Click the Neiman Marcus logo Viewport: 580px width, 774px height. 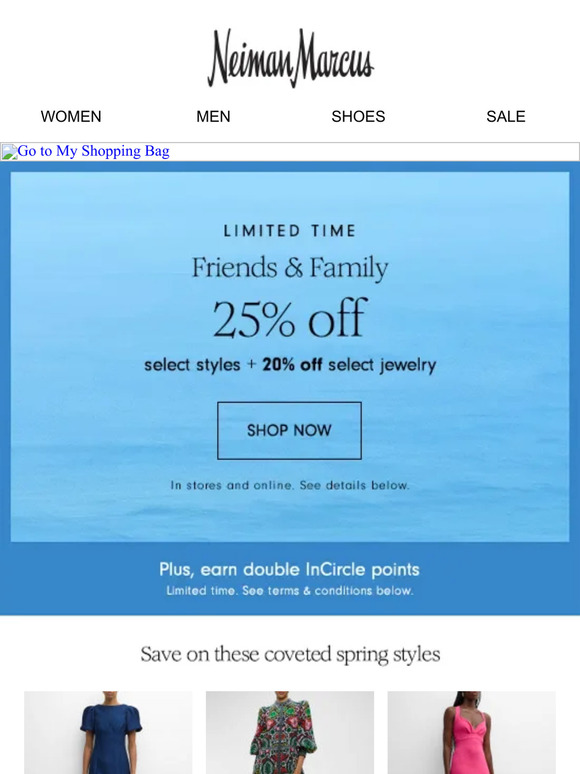(x=290, y=58)
